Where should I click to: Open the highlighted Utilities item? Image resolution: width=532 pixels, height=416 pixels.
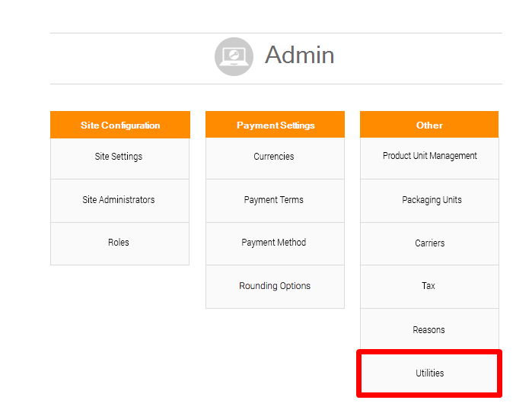point(429,373)
